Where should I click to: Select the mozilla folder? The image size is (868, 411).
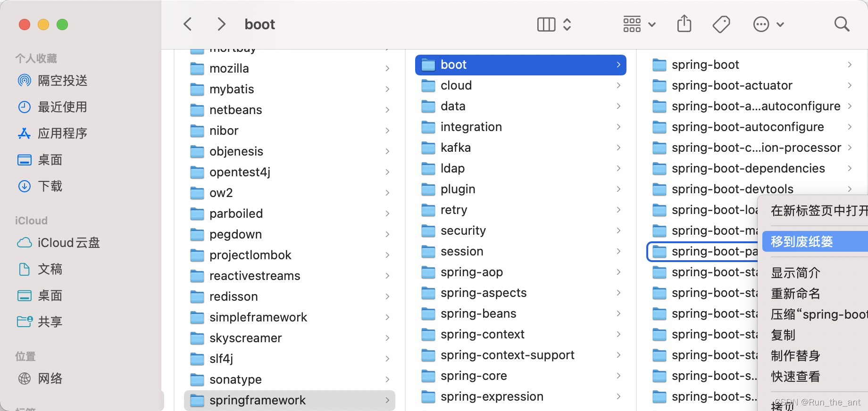[289, 68]
